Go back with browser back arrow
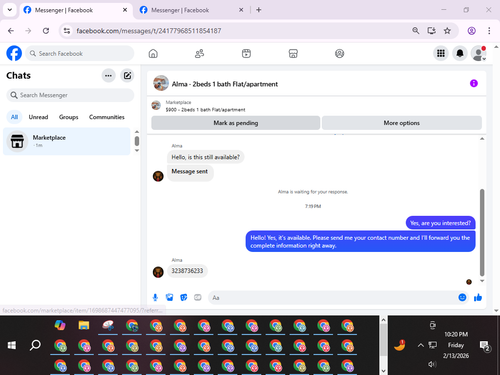 pyautogui.click(x=11, y=31)
